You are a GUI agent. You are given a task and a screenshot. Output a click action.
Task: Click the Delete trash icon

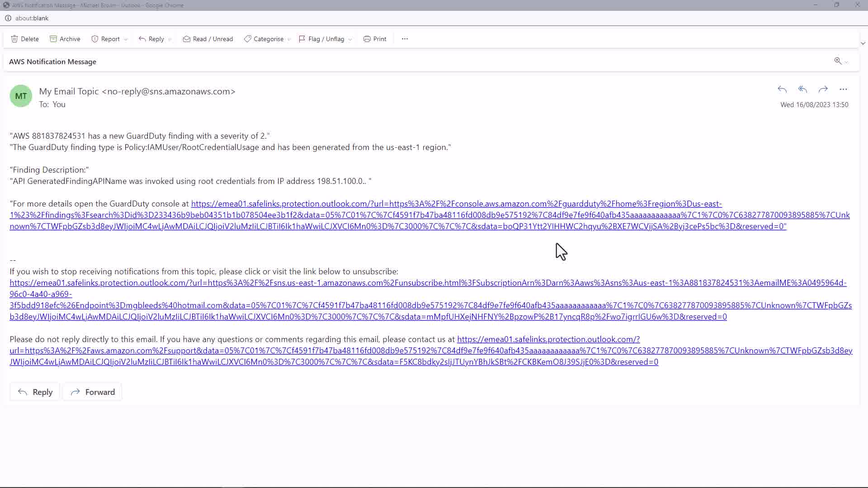[14, 39]
